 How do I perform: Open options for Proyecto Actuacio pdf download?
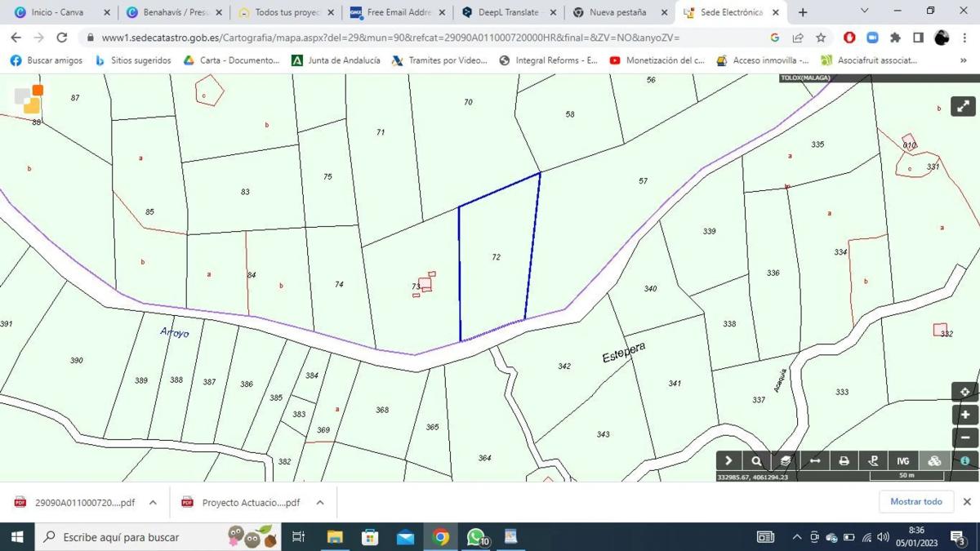pyautogui.click(x=320, y=503)
